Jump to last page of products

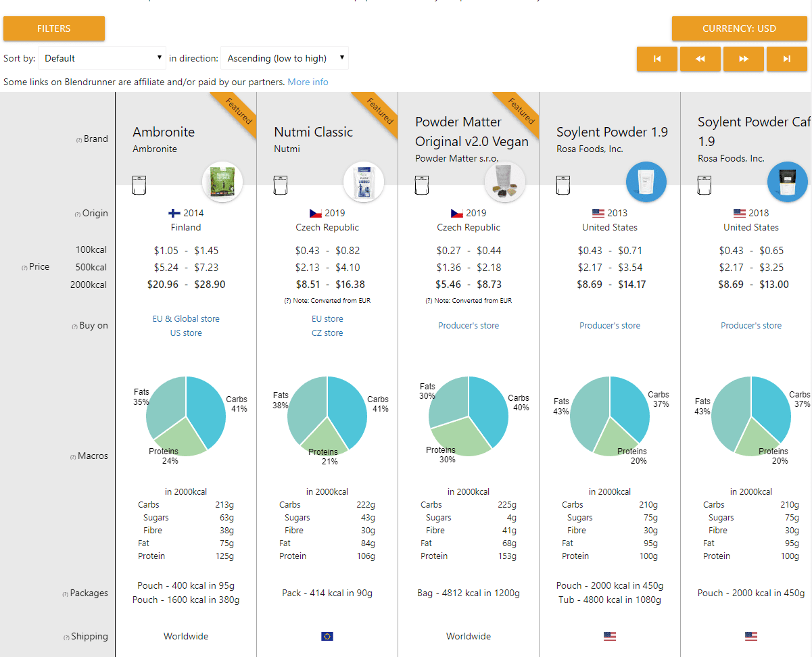pyautogui.click(x=786, y=59)
